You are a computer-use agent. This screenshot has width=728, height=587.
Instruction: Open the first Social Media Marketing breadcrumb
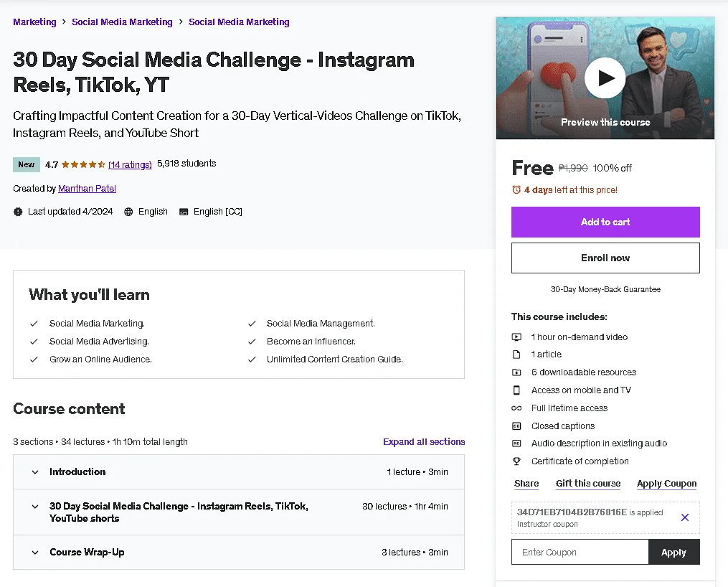tap(122, 22)
